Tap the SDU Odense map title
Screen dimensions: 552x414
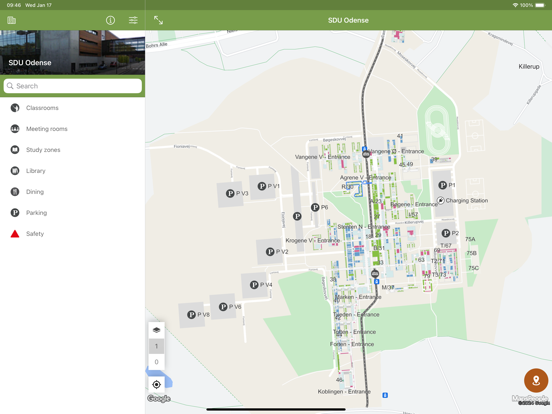click(x=348, y=20)
